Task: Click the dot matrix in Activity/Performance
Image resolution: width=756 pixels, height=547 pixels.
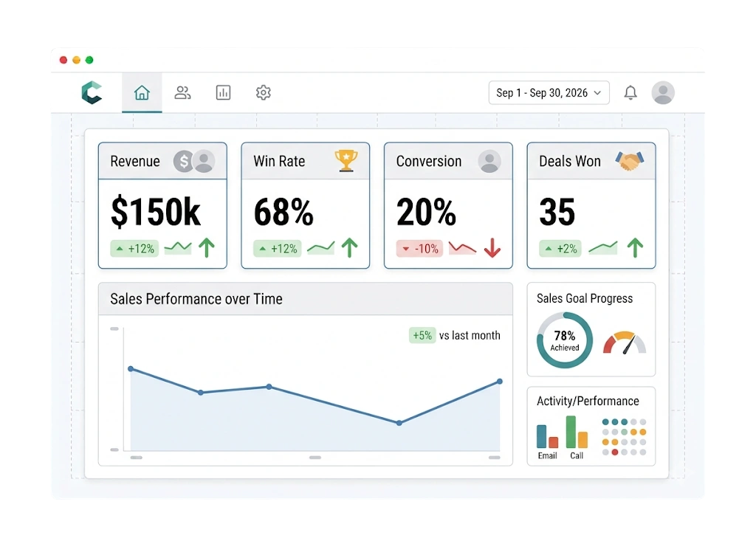Action: point(624,437)
